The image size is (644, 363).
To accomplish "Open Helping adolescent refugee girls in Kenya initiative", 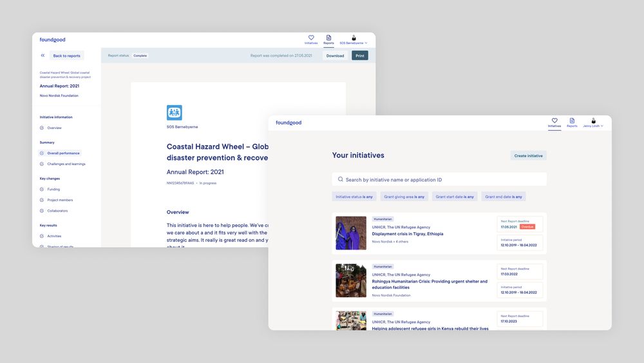I will (430, 328).
